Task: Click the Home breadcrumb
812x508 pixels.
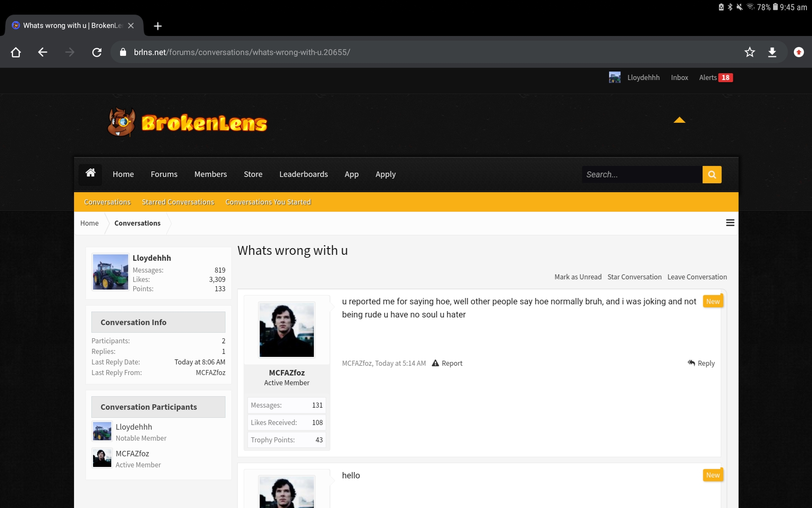Action: 89,223
